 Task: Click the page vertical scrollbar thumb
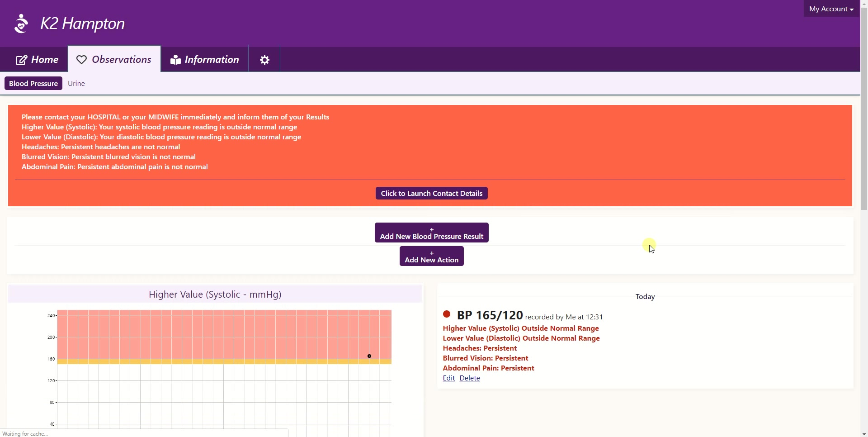coord(864,109)
